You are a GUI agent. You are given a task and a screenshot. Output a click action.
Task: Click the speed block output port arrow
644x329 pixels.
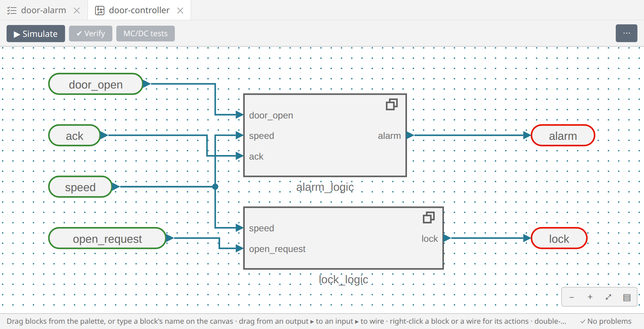pyautogui.click(x=116, y=187)
